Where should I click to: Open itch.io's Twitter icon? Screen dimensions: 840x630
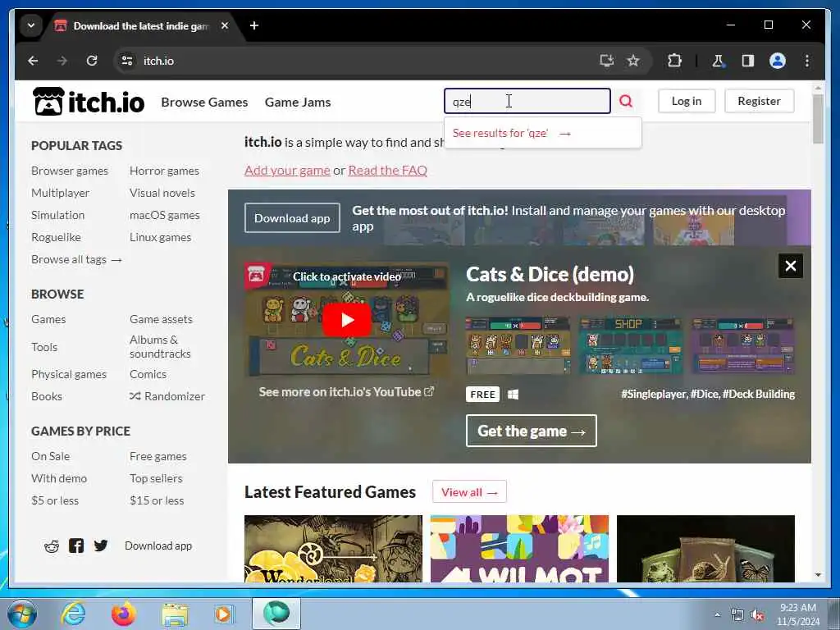(x=101, y=546)
